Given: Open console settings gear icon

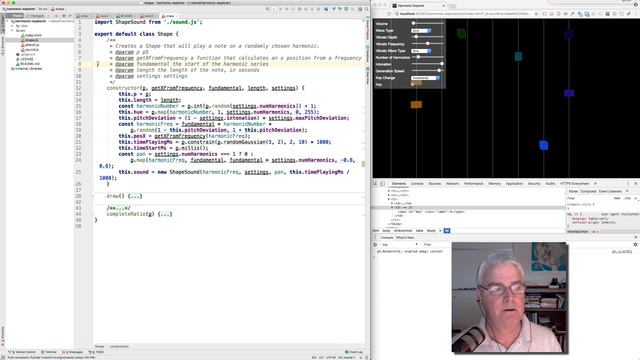Looking at the screenshot, I should point(635,244).
